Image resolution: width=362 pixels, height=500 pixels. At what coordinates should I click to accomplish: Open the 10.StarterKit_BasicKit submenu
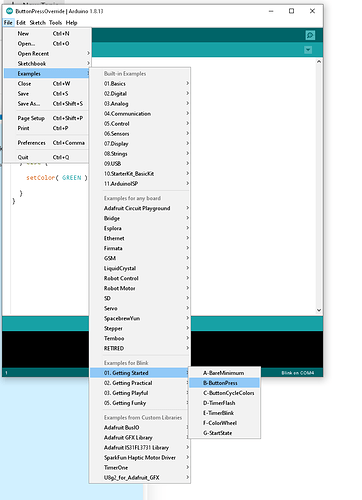coord(140,174)
